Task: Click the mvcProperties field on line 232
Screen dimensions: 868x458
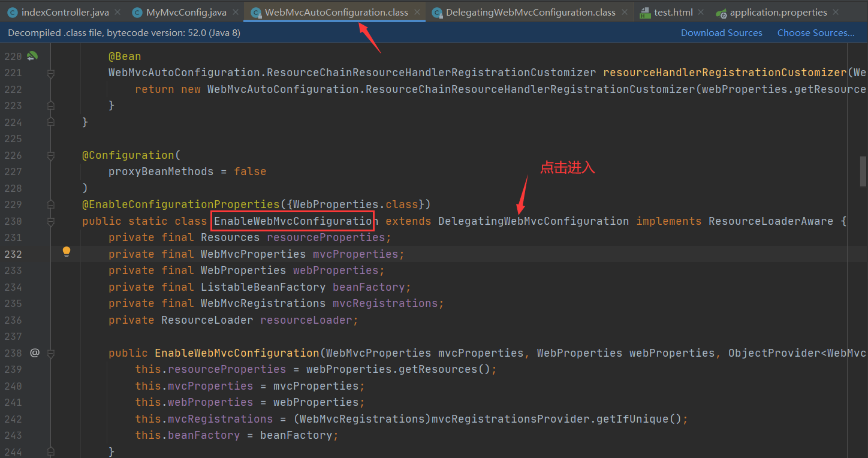Action: point(355,254)
